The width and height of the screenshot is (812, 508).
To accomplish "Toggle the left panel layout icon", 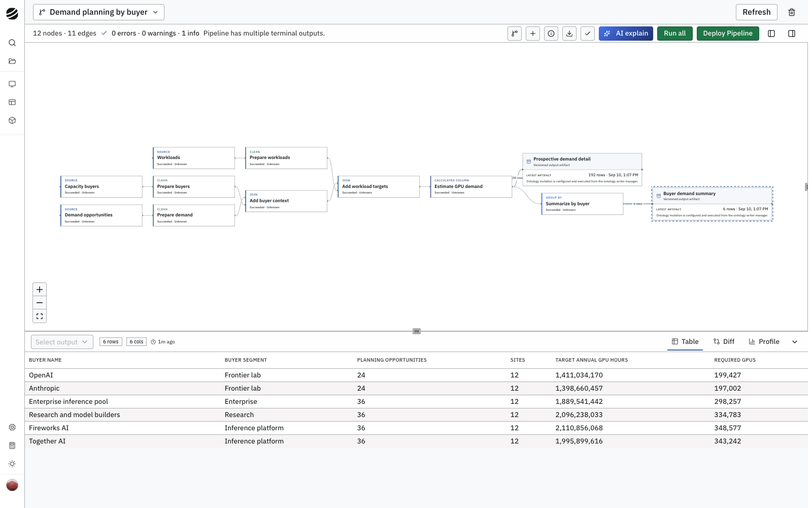I will pyautogui.click(x=771, y=34).
